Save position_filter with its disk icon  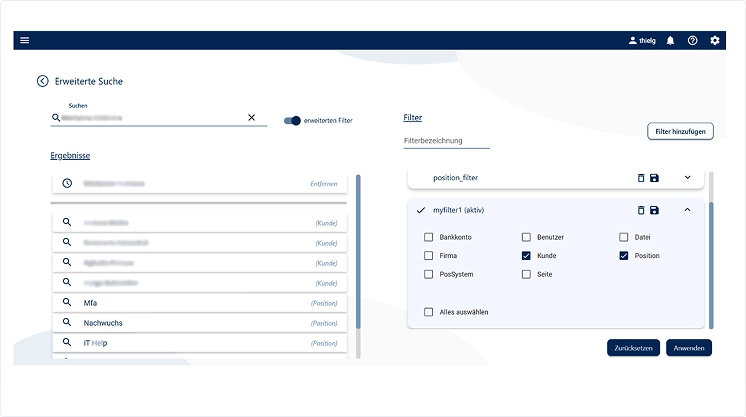[x=654, y=178]
